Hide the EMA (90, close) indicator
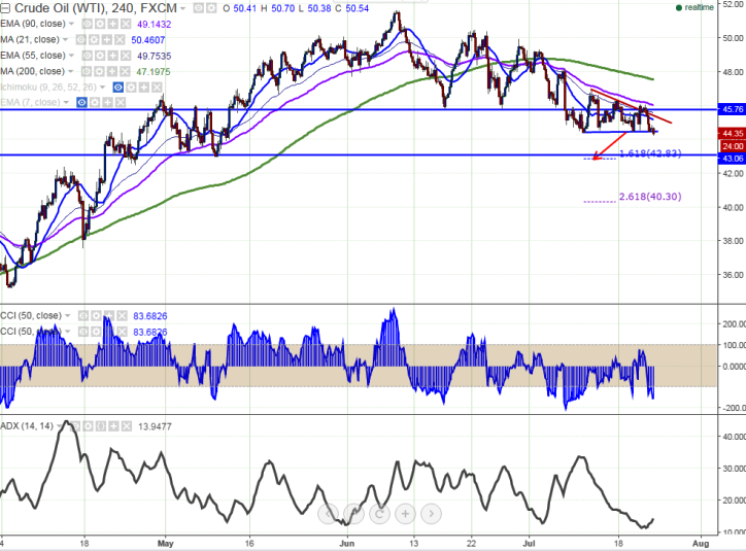Viewport: 746px width, 551px height. (87, 24)
